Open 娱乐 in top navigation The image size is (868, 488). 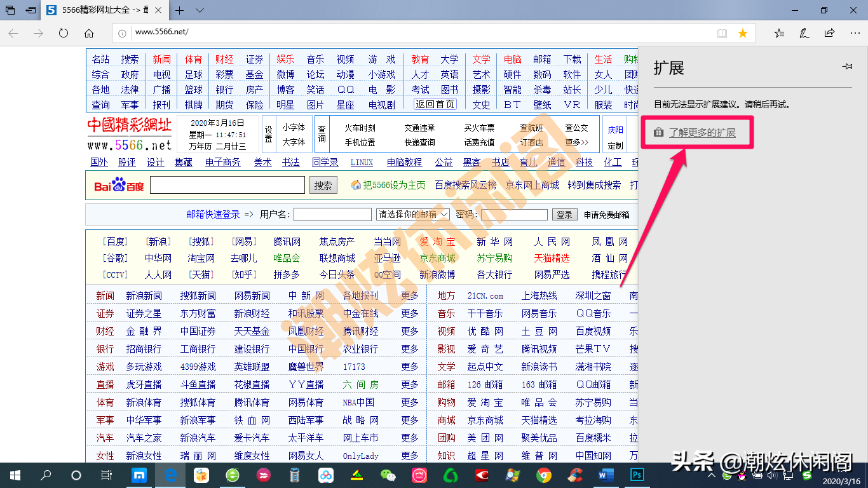pos(285,59)
